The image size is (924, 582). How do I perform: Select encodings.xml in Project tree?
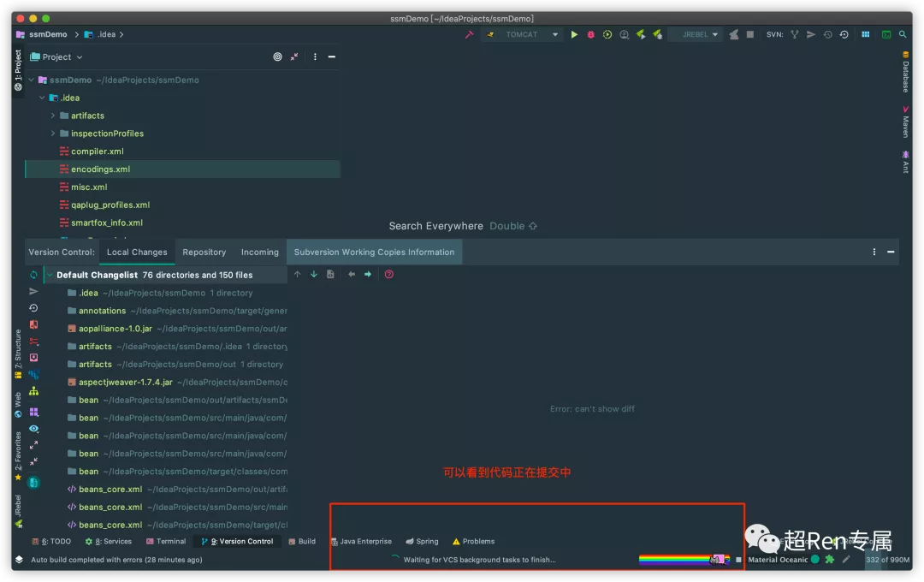183,169
